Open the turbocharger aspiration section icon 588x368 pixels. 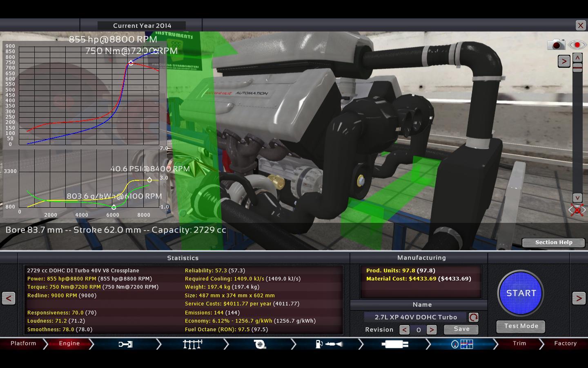(260, 344)
